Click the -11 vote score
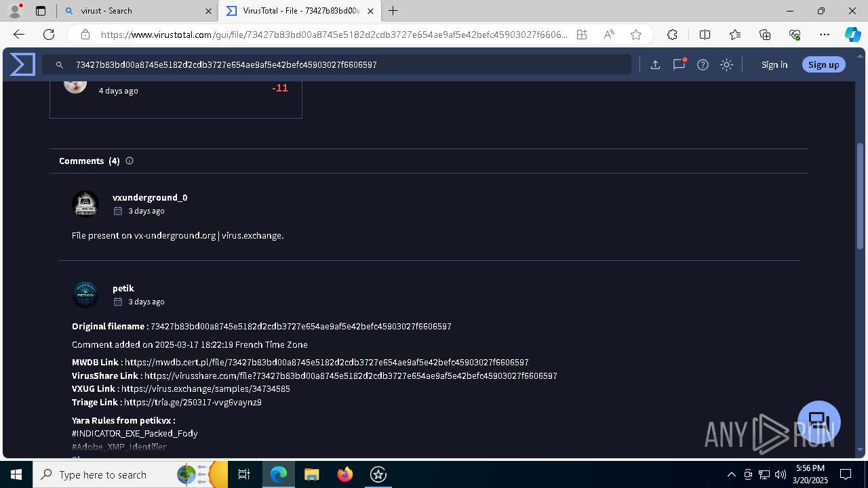This screenshot has height=488, width=868. point(280,88)
